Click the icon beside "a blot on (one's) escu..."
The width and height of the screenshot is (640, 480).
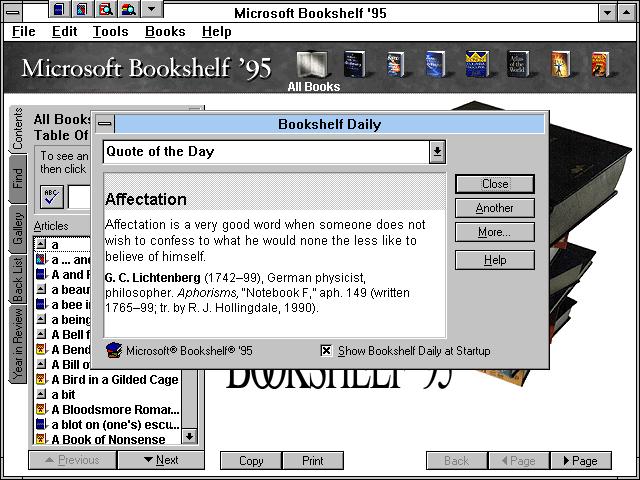point(41,424)
